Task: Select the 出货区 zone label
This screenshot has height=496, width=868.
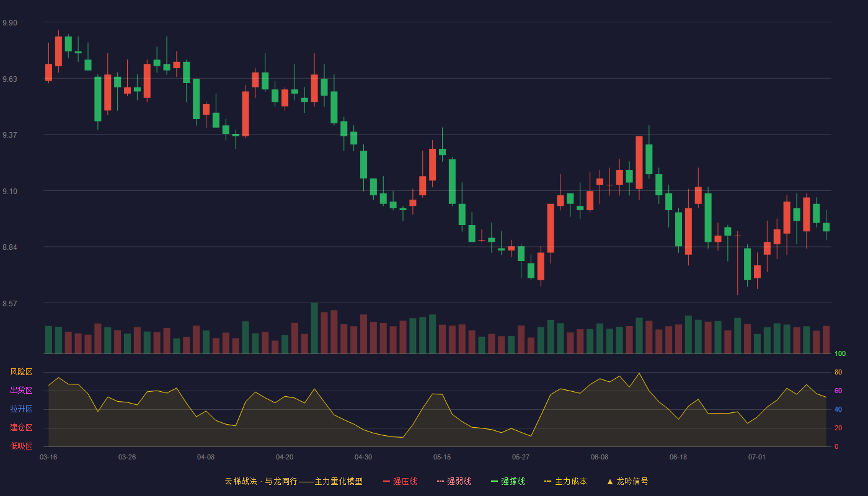Action: (x=21, y=391)
